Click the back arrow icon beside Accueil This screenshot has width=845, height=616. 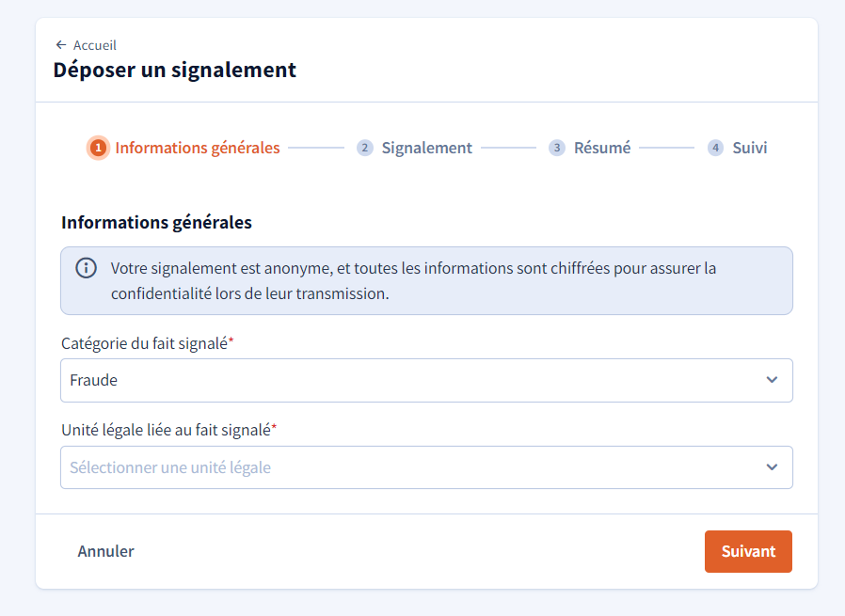[x=61, y=45]
